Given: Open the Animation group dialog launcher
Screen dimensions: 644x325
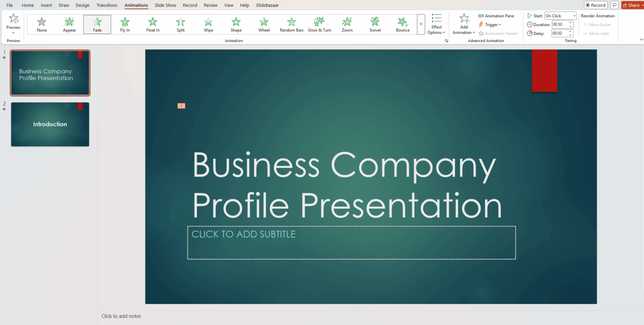Looking at the screenshot, I should coord(446,41).
